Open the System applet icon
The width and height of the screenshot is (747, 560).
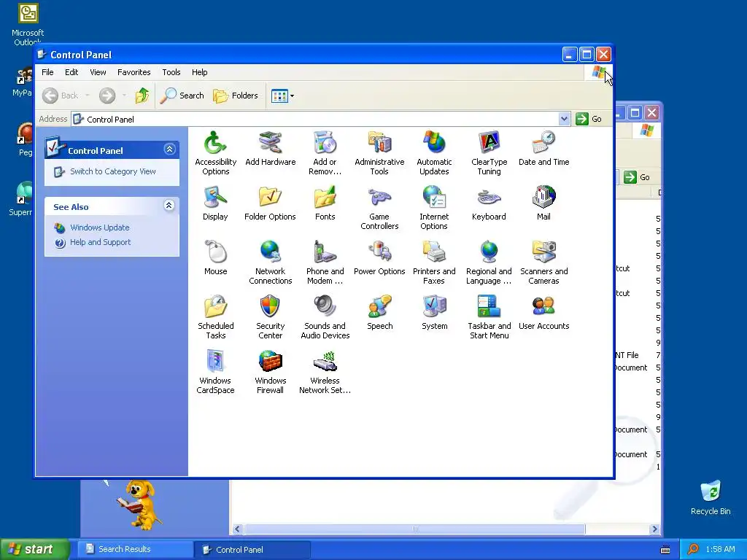click(434, 307)
